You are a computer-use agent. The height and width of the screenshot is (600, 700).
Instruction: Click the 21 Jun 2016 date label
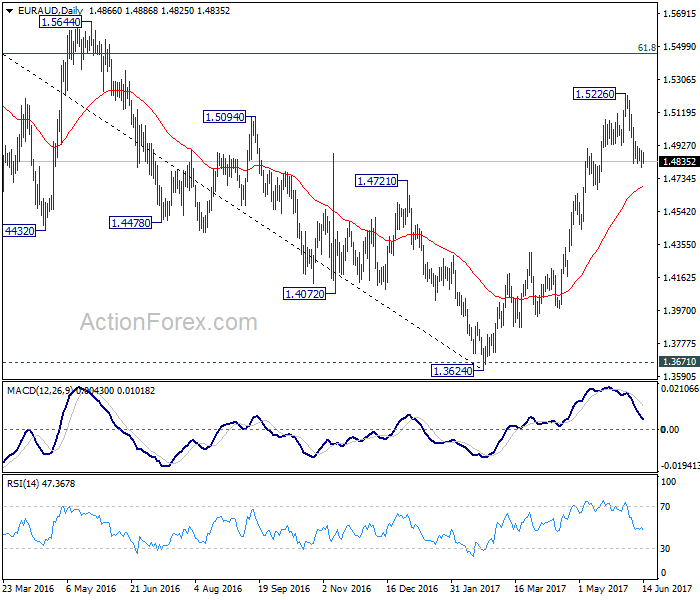pyautogui.click(x=155, y=589)
